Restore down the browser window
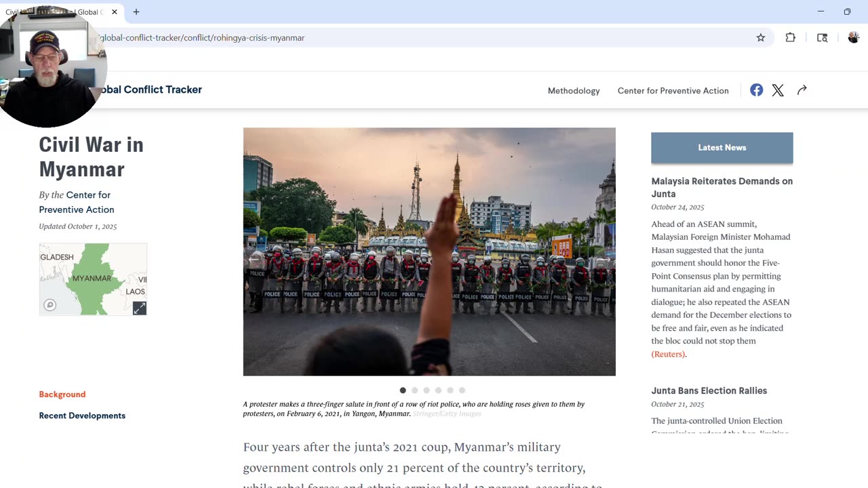The height and width of the screenshot is (488, 868). 847,12
